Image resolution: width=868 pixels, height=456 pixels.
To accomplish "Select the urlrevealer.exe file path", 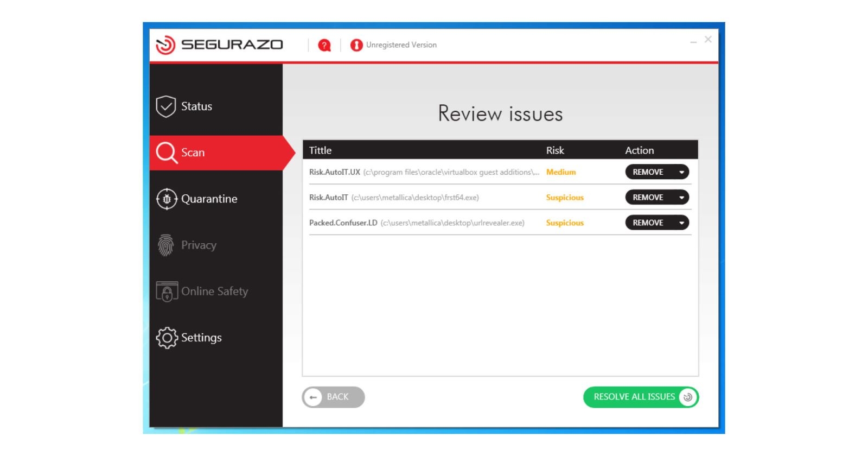I will [452, 223].
